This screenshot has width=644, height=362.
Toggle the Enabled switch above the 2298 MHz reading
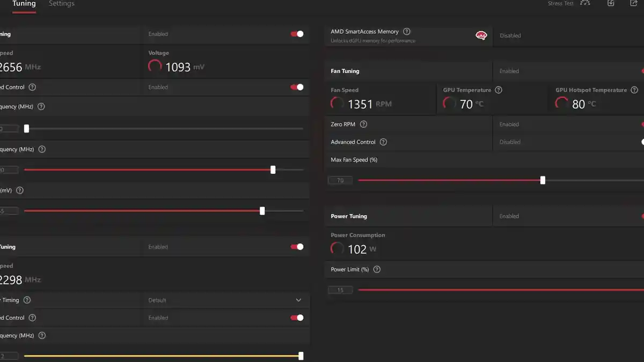coord(297,247)
